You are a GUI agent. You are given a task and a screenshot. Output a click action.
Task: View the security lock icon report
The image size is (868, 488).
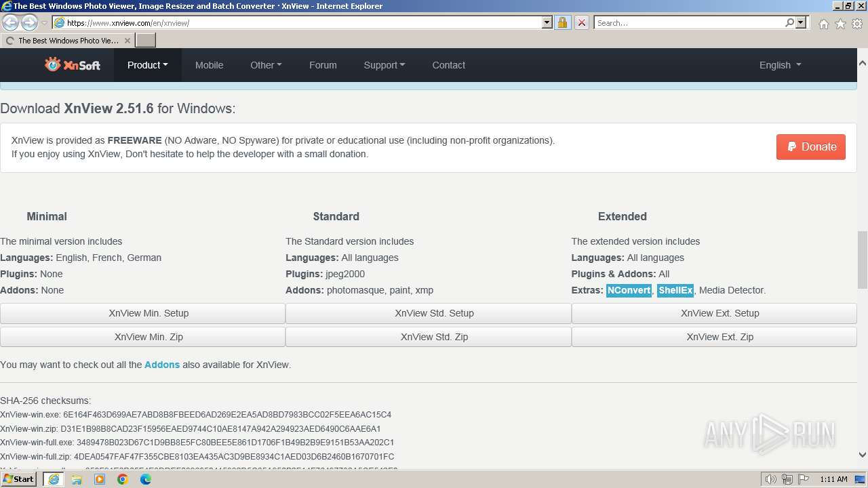tap(563, 22)
